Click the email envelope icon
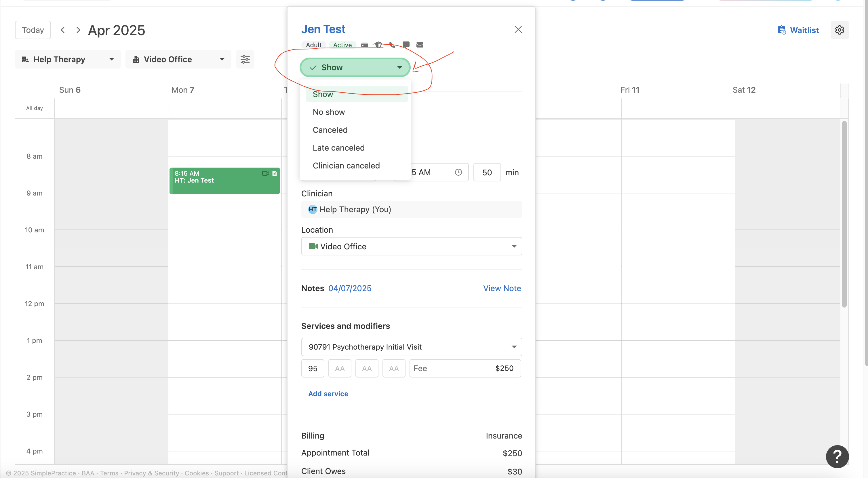This screenshot has height=478, width=868. pos(420,45)
